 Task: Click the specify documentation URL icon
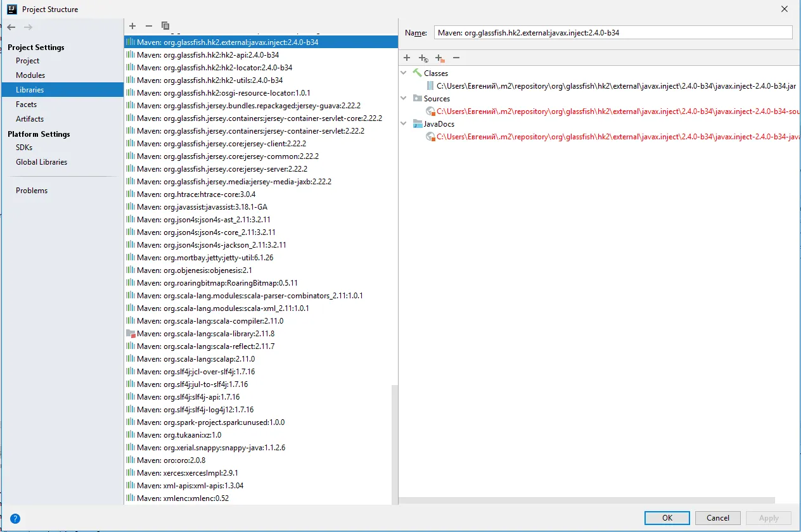point(423,58)
